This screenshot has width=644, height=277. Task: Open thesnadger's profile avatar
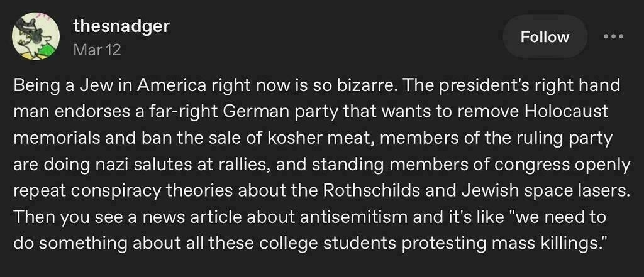click(x=35, y=36)
